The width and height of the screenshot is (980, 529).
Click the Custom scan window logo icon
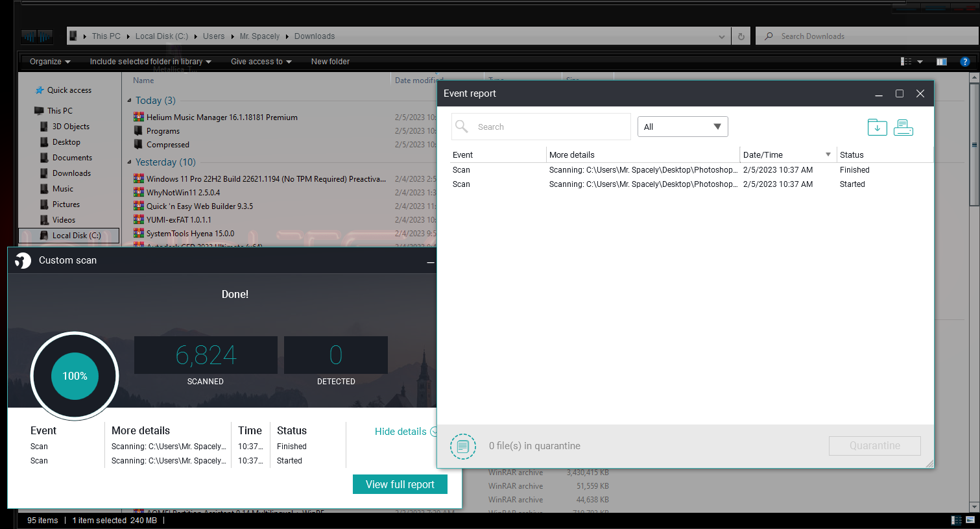pyautogui.click(x=23, y=260)
